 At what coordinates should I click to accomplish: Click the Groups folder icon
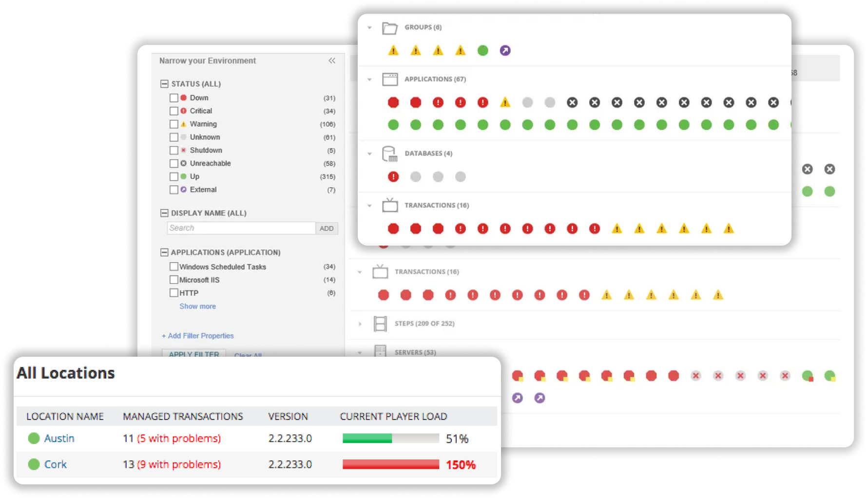[x=389, y=28]
